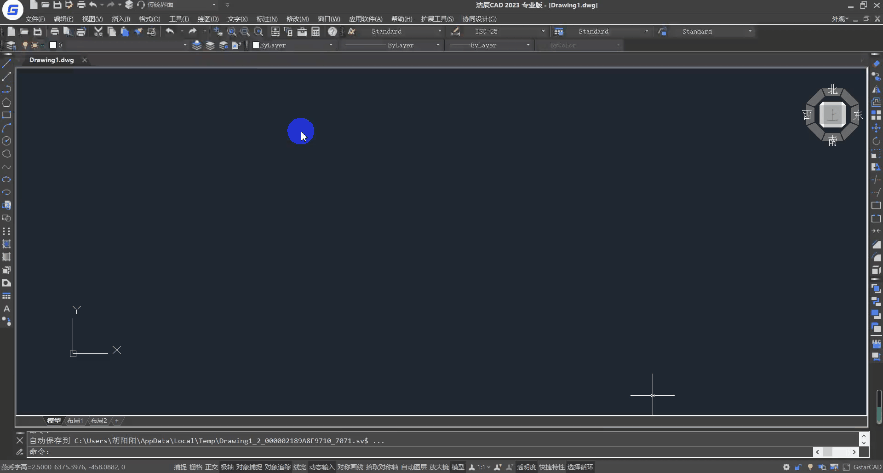The height and width of the screenshot is (473, 883).
Task: Click the Redo arrow in standard toolbar
Action: coord(193,32)
